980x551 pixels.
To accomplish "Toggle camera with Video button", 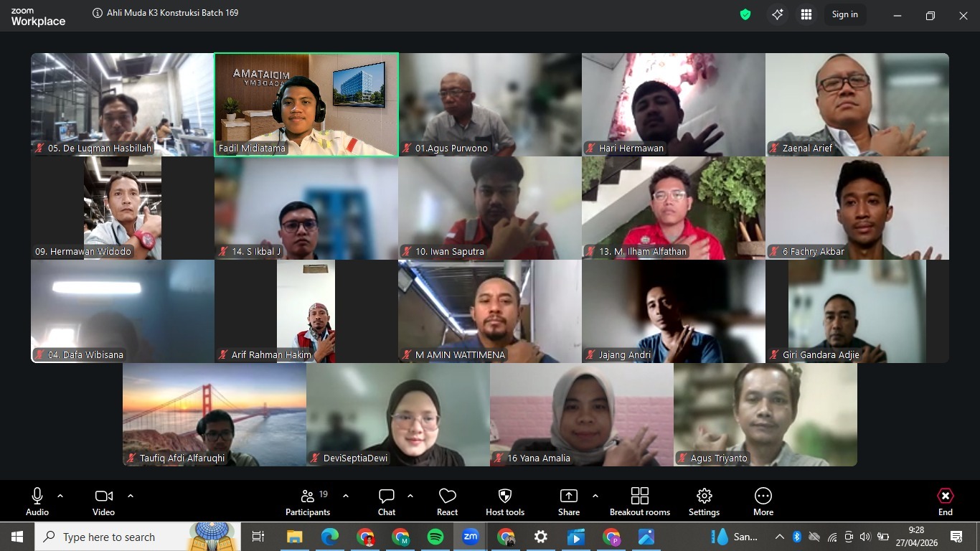I will [103, 501].
